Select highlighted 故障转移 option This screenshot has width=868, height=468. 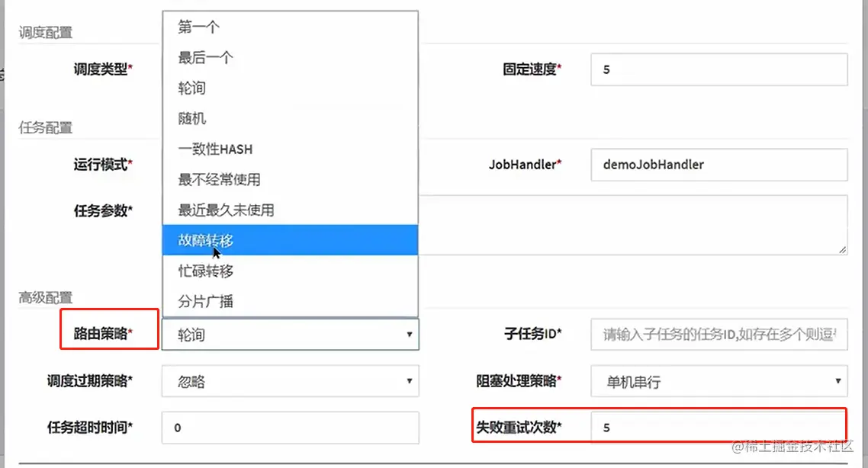pyautogui.click(x=290, y=240)
